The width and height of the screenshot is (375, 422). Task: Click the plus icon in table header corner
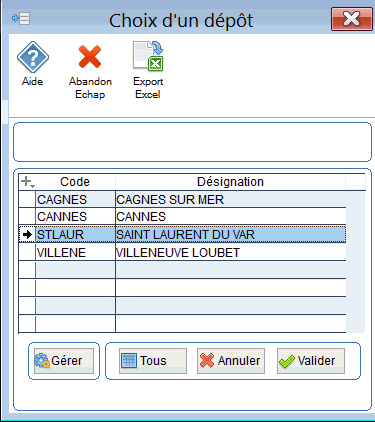tap(27, 182)
